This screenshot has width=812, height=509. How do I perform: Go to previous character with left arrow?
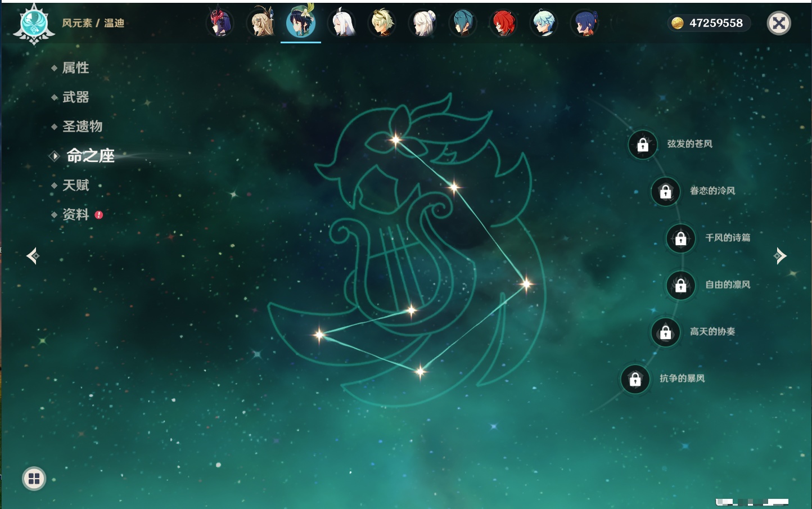click(33, 256)
